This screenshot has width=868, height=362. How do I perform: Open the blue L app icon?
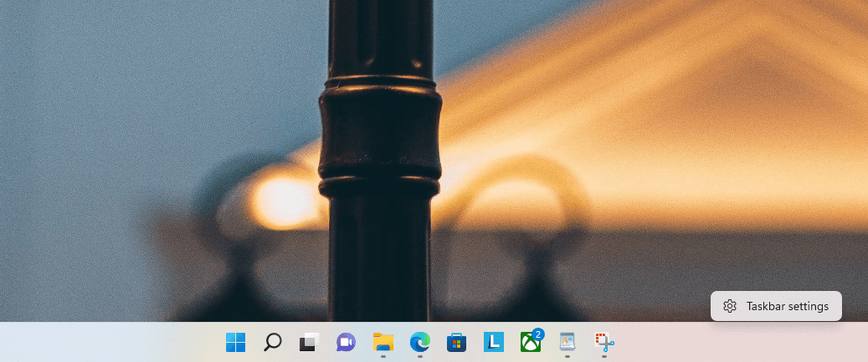pos(494,342)
